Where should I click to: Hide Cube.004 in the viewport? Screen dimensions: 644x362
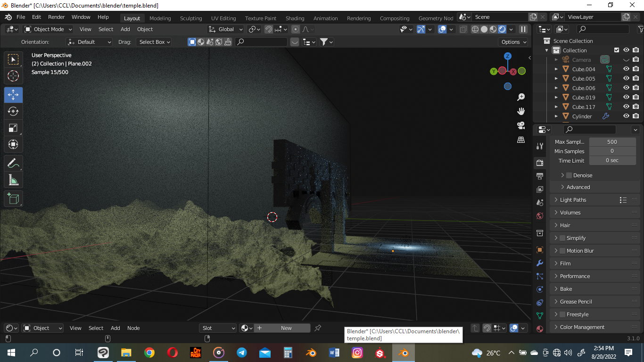[x=626, y=69]
